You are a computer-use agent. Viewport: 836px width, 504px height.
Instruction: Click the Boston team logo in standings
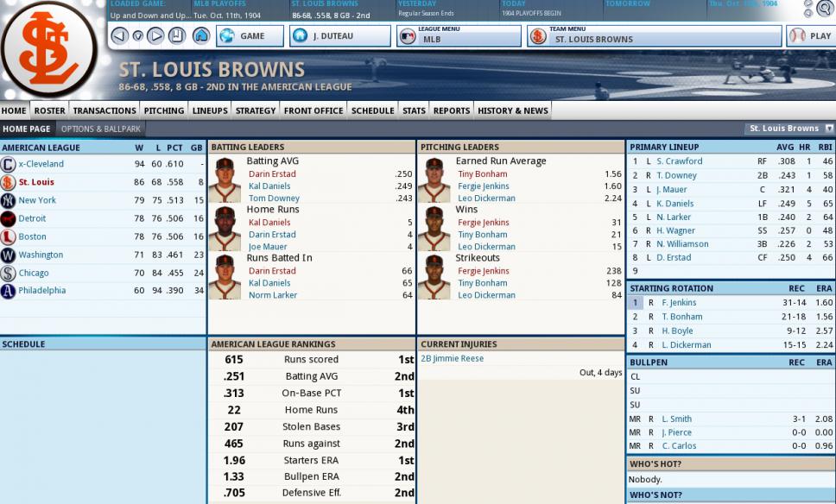tap(8, 236)
